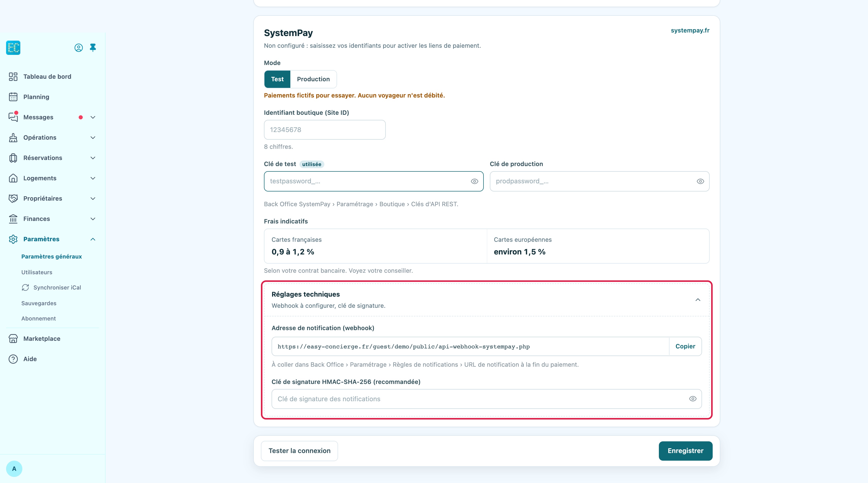Open Sauvegardes settings page
The height and width of the screenshot is (483, 868).
click(39, 303)
